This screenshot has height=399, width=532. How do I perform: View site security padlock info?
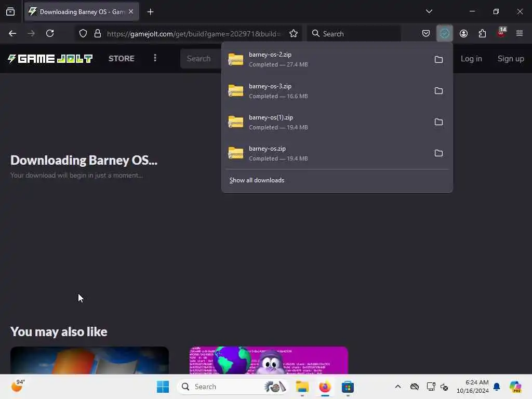point(98,34)
